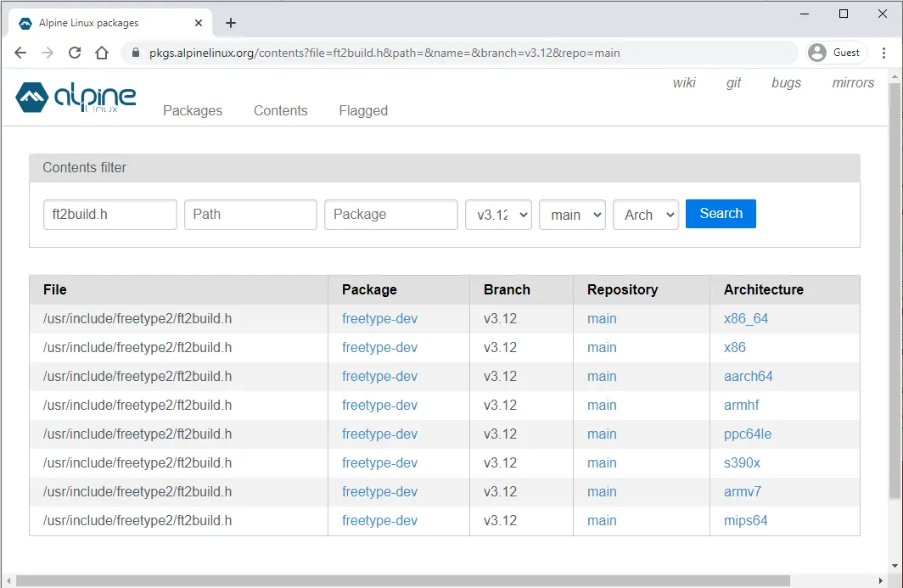The image size is (903, 588).
Task: Open the browser home page
Action: [x=102, y=53]
